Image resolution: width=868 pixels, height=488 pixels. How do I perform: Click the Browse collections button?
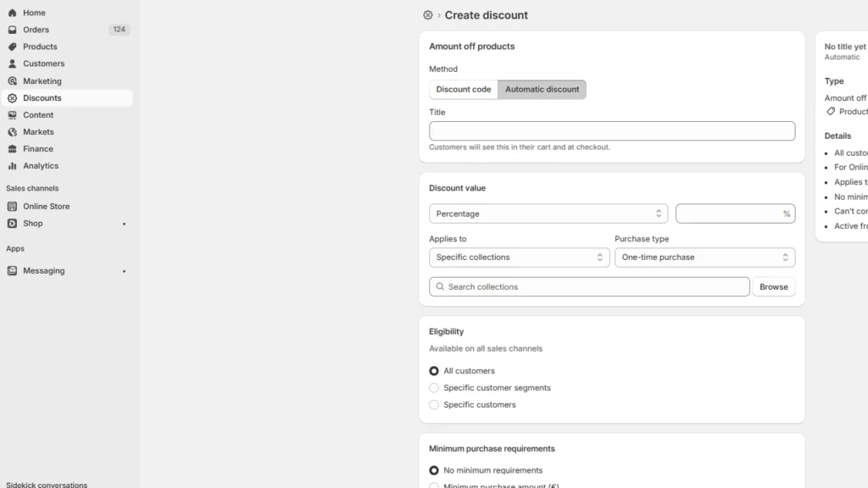[x=773, y=286]
